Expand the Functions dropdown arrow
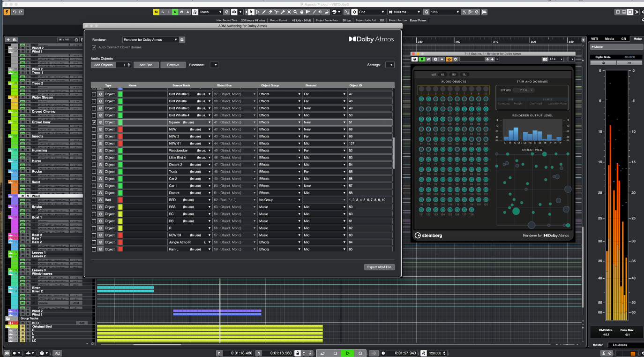Image resolution: width=644 pixels, height=357 pixels. point(214,65)
